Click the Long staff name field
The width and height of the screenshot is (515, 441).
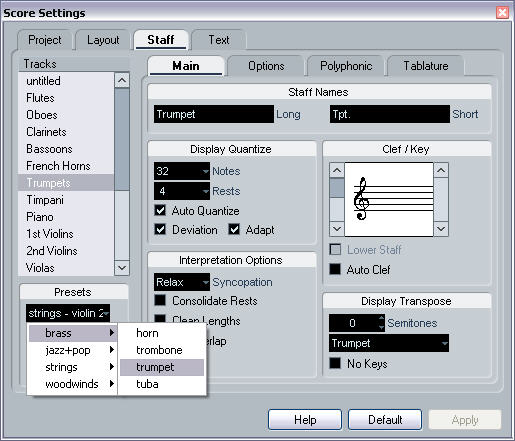click(214, 114)
